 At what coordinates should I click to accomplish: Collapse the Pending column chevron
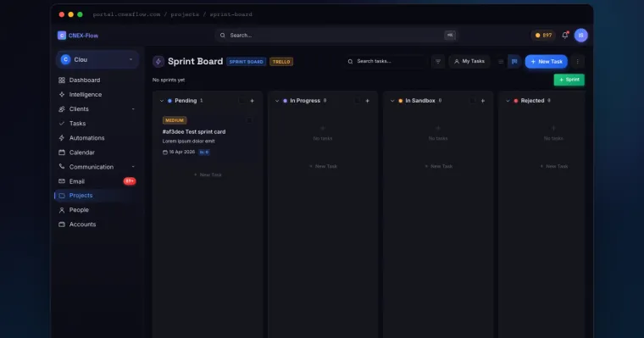162,101
